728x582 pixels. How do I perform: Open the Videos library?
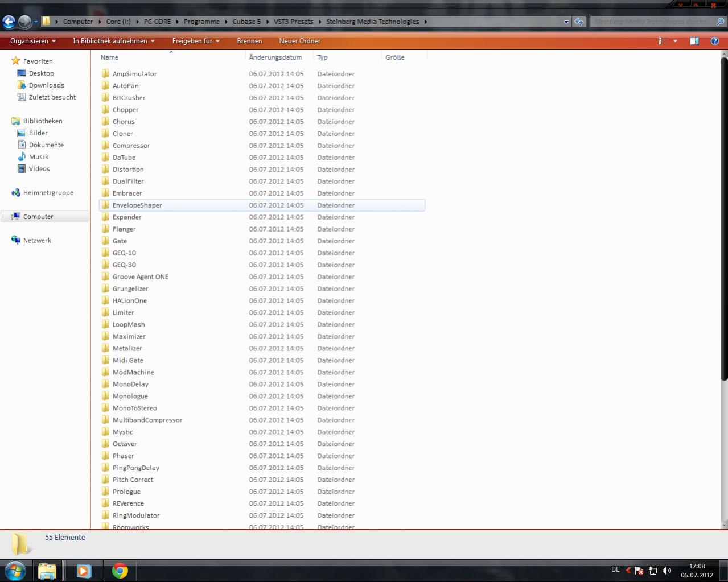click(x=39, y=169)
